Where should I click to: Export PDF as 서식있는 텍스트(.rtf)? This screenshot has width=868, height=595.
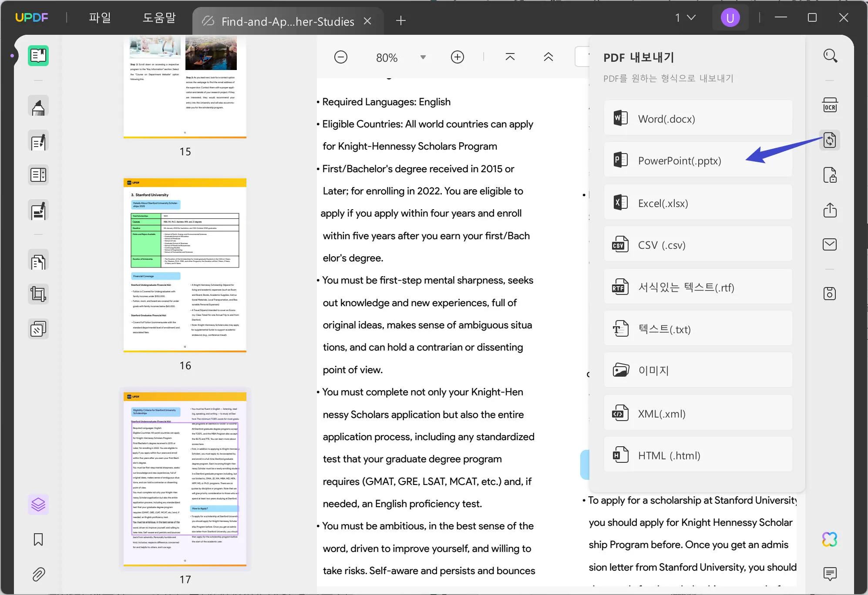click(698, 287)
